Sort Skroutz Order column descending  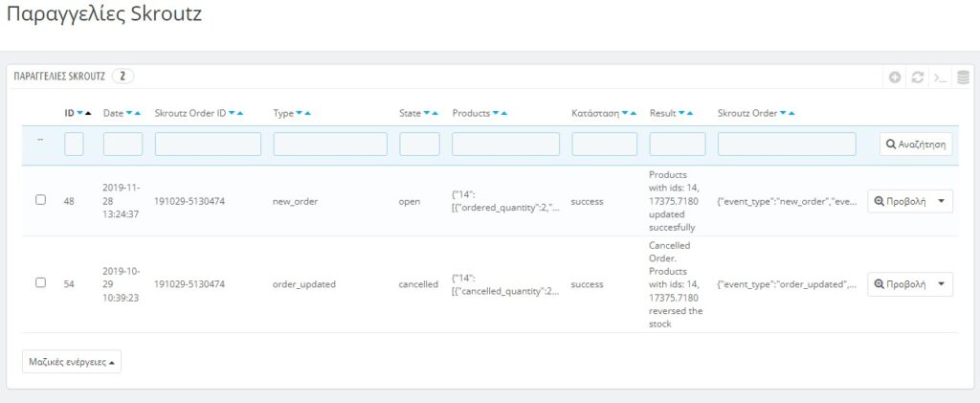(784, 114)
